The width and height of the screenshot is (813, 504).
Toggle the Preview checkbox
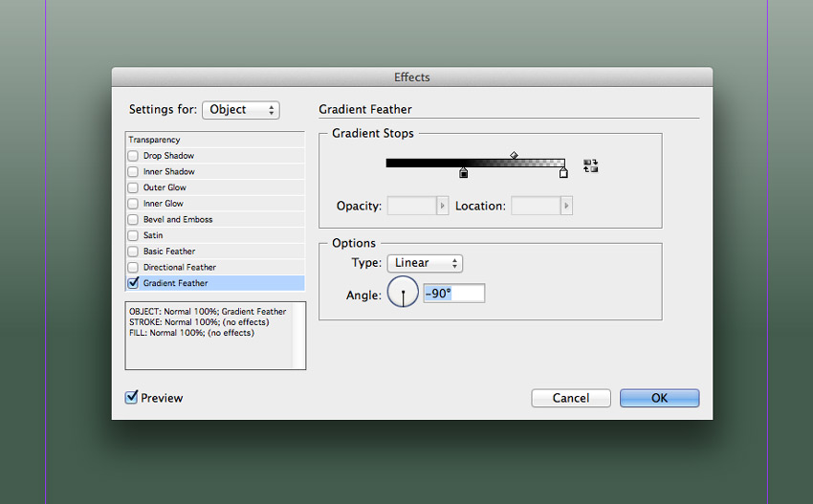(x=132, y=398)
